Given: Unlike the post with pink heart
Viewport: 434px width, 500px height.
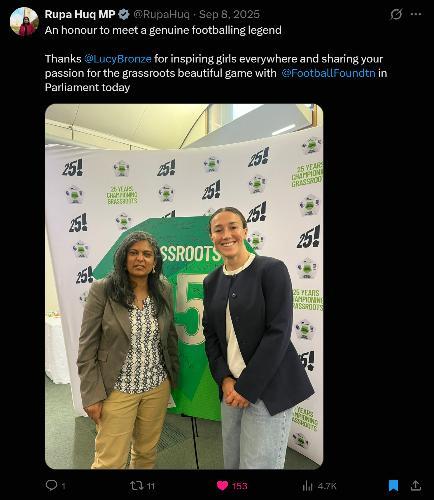Looking at the screenshot, I should (222, 486).
